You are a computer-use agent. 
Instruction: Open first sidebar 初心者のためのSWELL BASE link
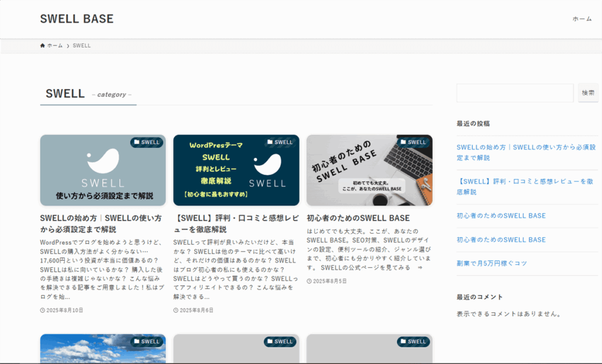pyautogui.click(x=501, y=216)
